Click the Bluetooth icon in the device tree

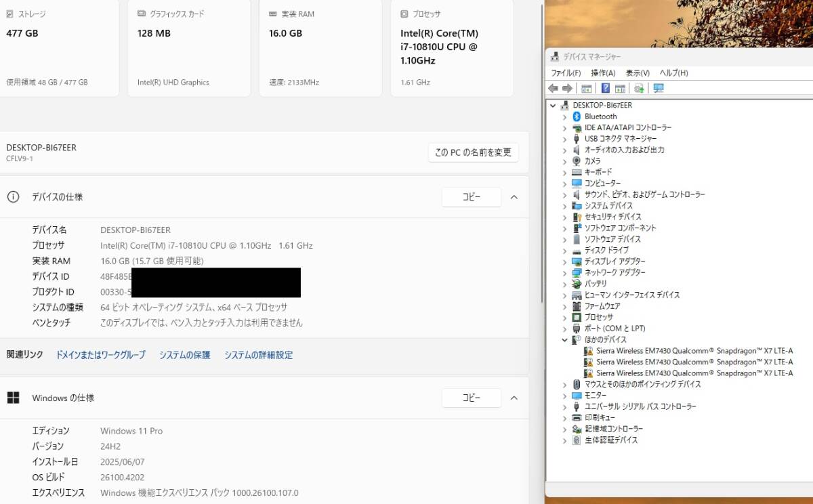(x=577, y=117)
